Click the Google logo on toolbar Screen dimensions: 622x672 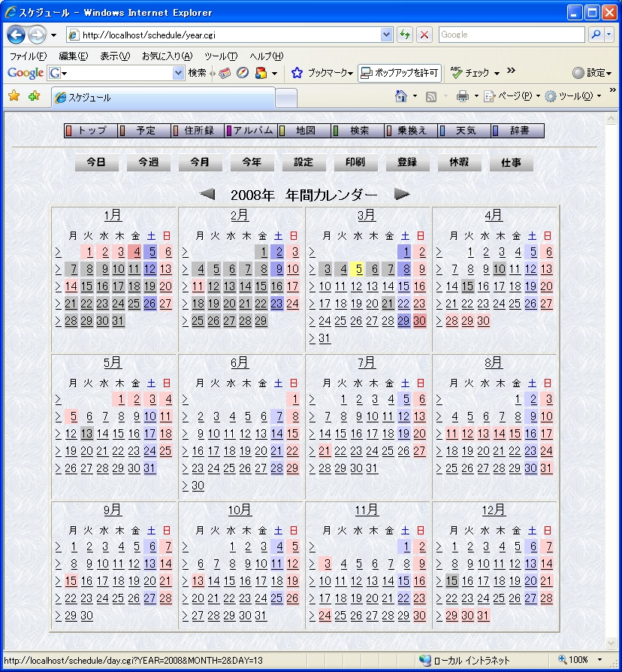[26, 73]
